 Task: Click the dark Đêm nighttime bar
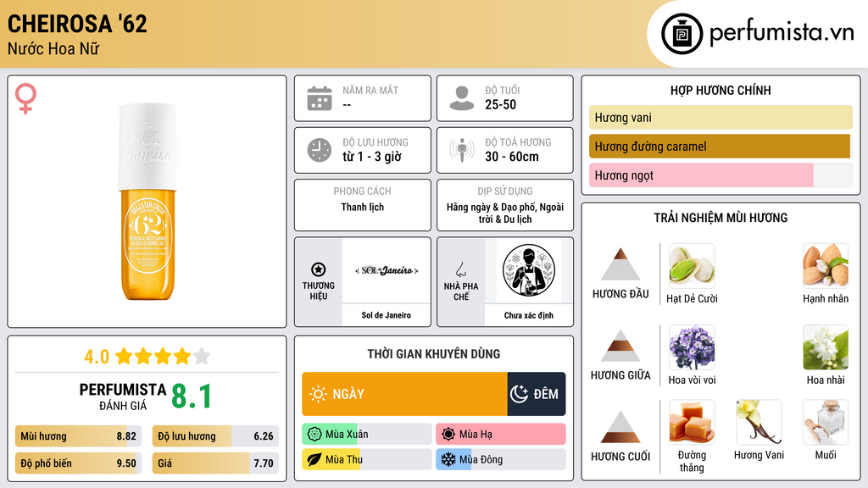pos(537,394)
